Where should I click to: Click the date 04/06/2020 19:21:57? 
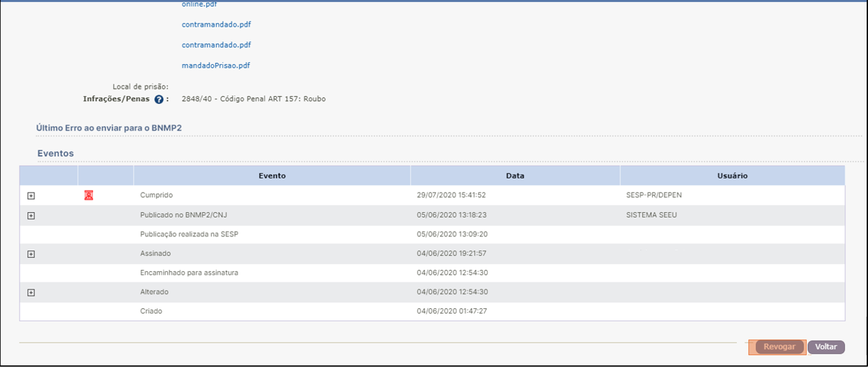[452, 253]
